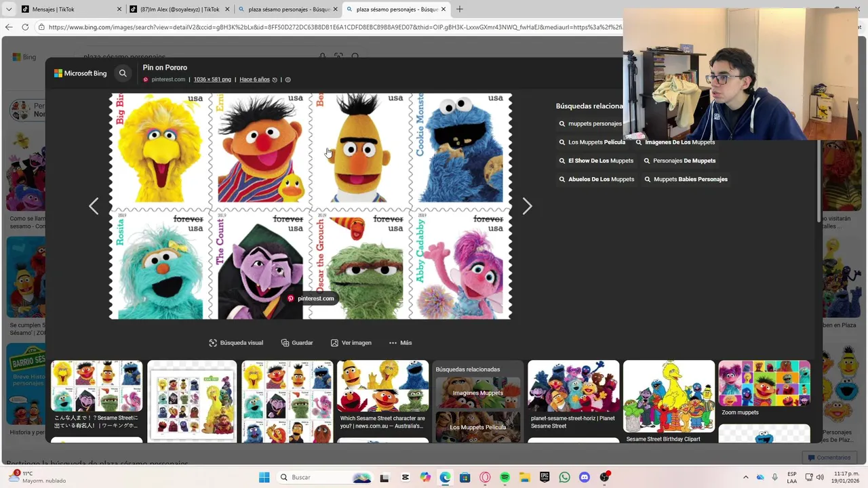Search related term Muppets Babies Personajes
868x488 pixels.
(x=685, y=179)
